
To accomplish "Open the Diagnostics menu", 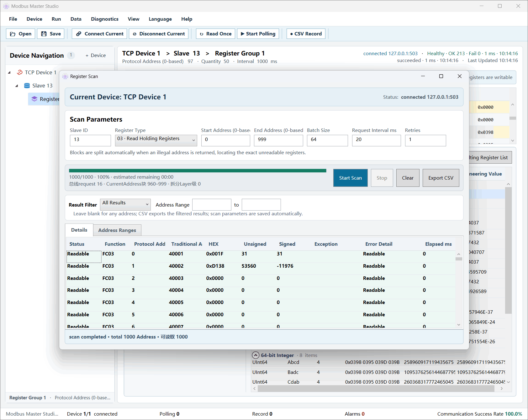I will 105,19.
